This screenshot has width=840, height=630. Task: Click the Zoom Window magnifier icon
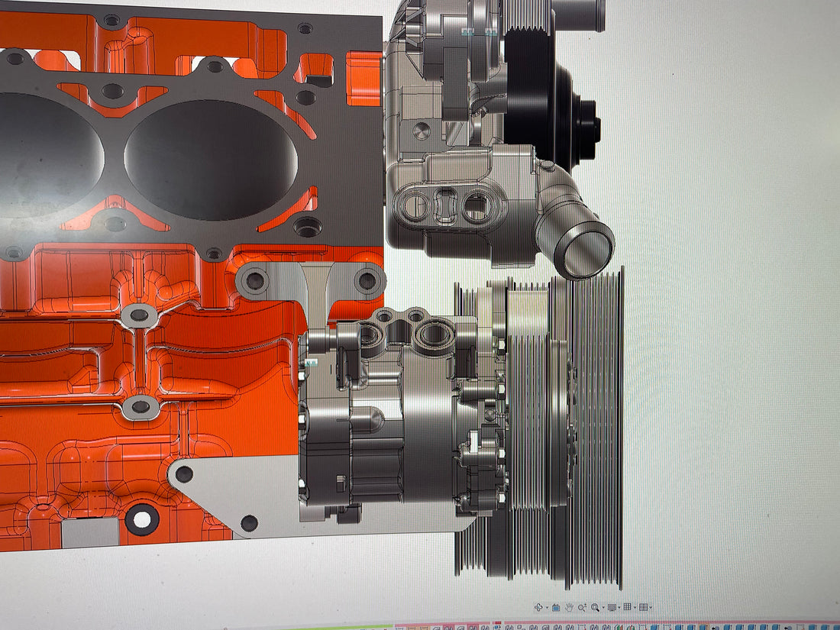pyautogui.click(x=595, y=607)
